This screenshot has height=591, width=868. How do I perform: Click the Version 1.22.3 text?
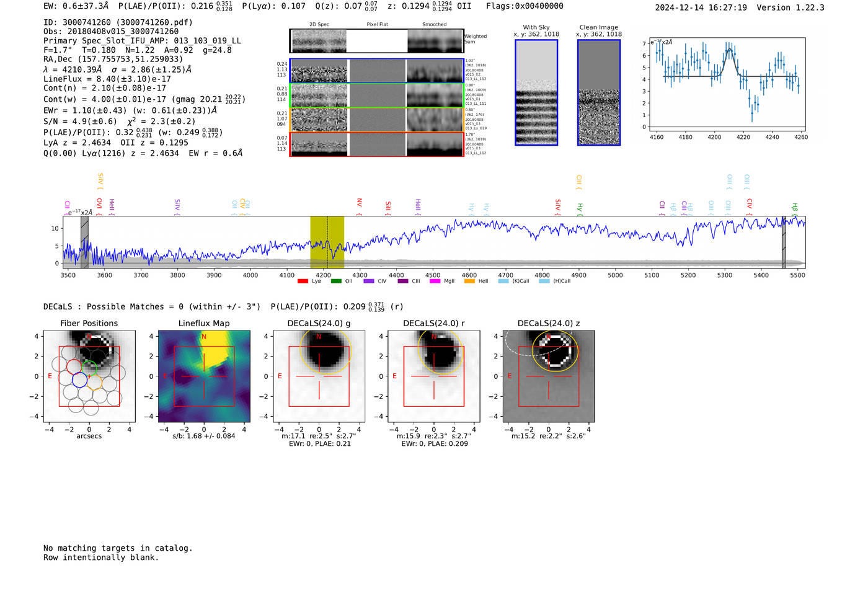[790, 7]
